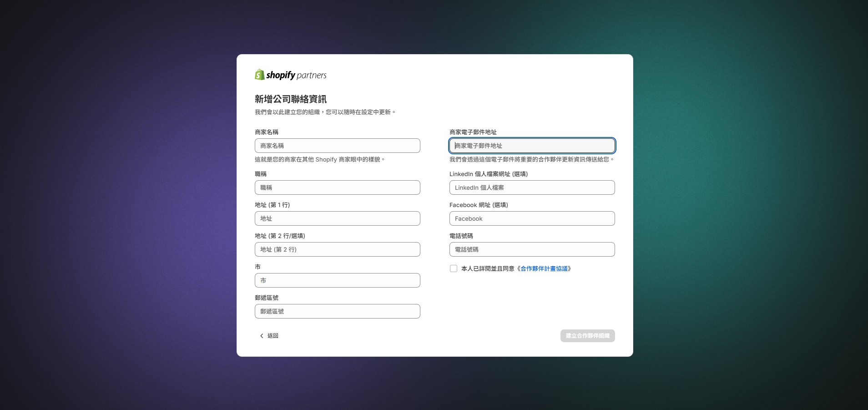Click the Shopify Partners logo
Image resolution: width=868 pixels, height=410 pixels.
tap(291, 75)
